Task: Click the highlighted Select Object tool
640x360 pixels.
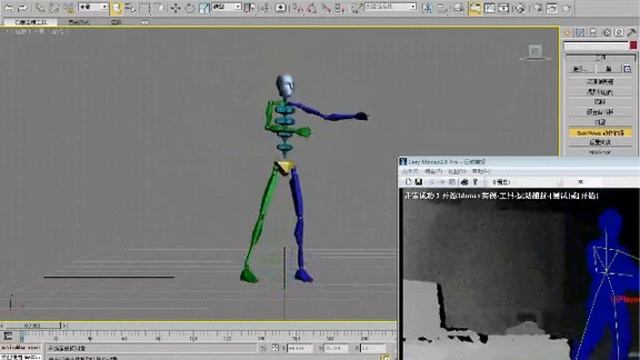Action: [116, 8]
